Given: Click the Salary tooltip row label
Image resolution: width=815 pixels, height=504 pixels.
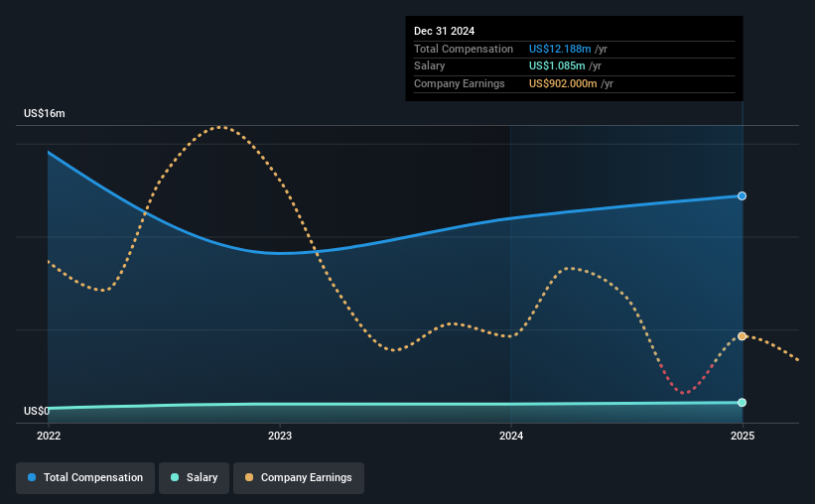Looking at the screenshot, I should pyautogui.click(x=429, y=66).
